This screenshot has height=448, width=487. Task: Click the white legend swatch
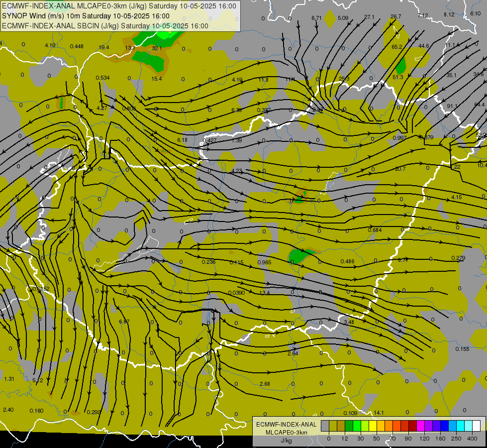pos(476,426)
